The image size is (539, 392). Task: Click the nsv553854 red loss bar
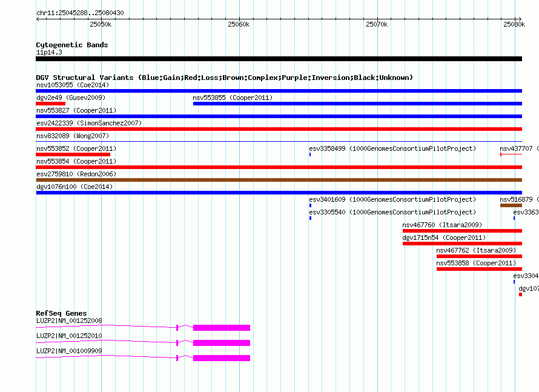(279, 167)
